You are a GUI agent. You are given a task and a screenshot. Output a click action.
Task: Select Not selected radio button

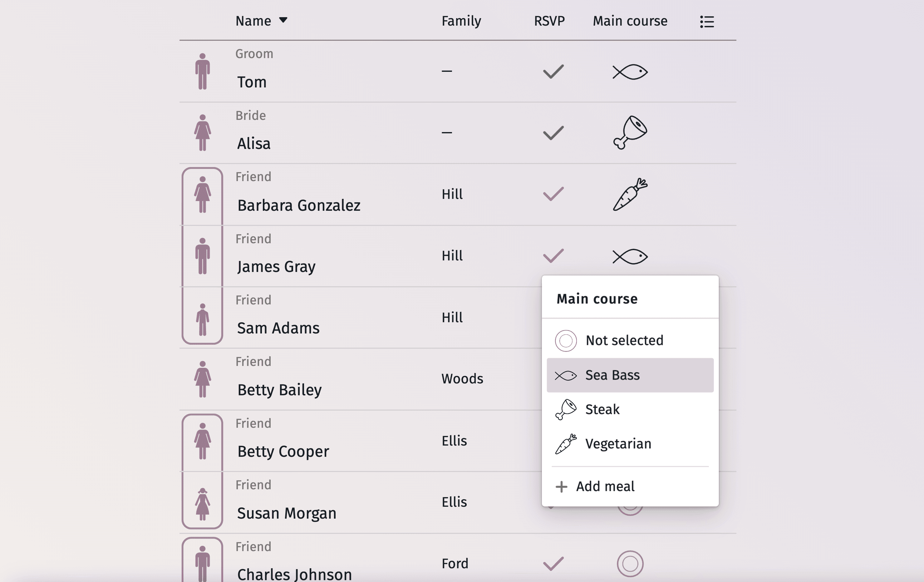pos(566,340)
